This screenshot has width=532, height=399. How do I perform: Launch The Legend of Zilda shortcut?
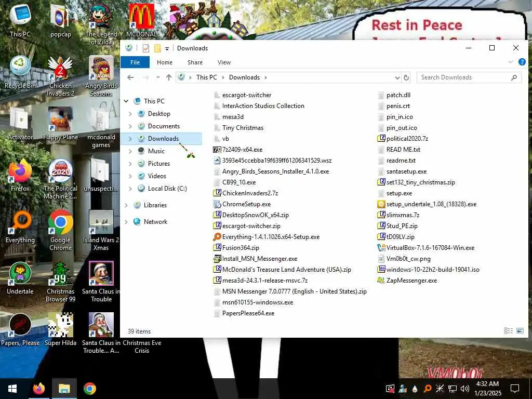click(101, 24)
